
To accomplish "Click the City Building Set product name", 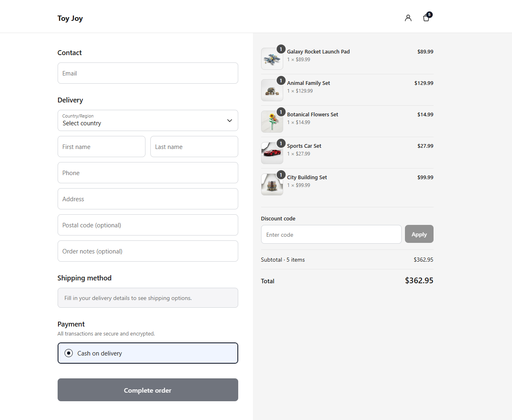I will click(x=307, y=177).
